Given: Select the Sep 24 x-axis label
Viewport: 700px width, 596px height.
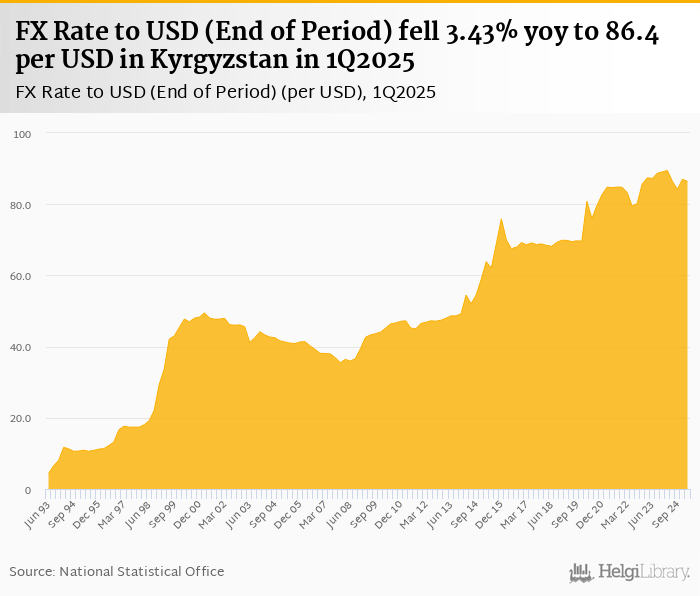Looking at the screenshot, I should click(669, 513).
